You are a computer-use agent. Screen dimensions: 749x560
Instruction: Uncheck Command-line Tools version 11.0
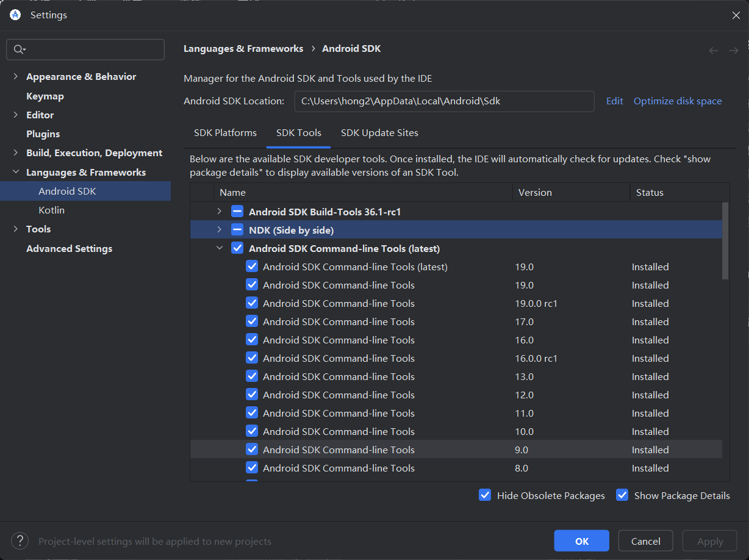[x=252, y=413]
